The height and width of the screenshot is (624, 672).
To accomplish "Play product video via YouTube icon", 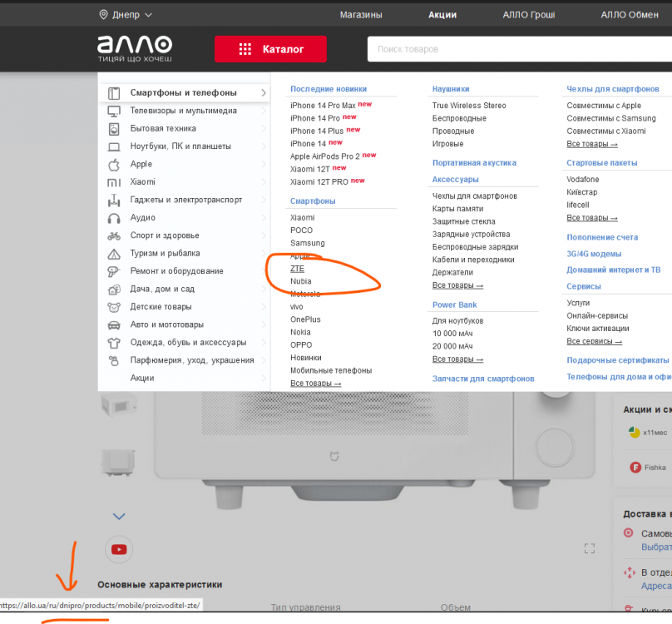I will tap(119, 549).
